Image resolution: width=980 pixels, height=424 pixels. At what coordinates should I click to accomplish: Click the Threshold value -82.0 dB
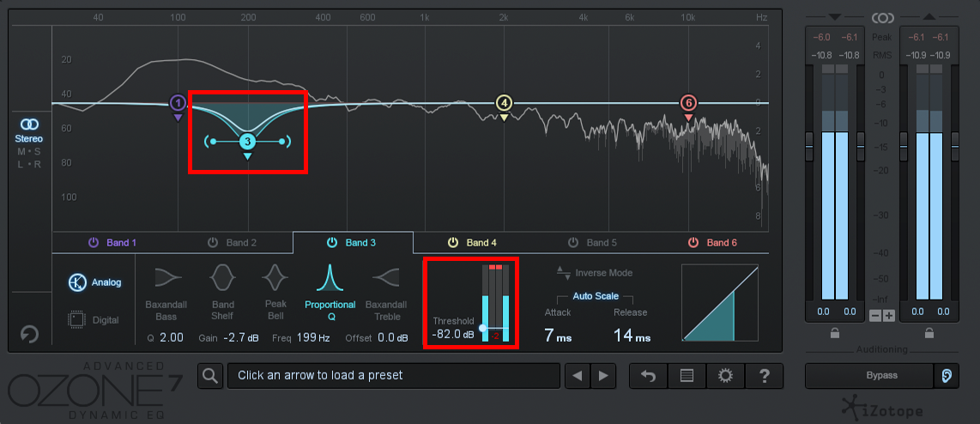[453, 335]
